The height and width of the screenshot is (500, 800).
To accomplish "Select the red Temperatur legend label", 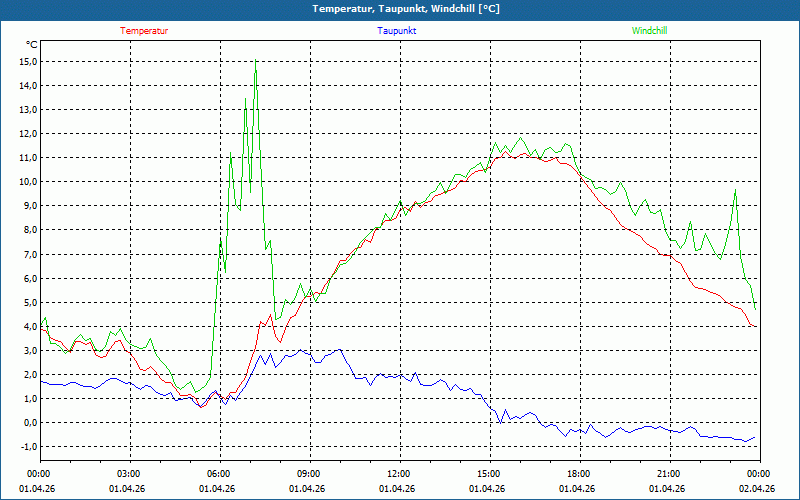I will pyautogui.click(x=144, y=31).
